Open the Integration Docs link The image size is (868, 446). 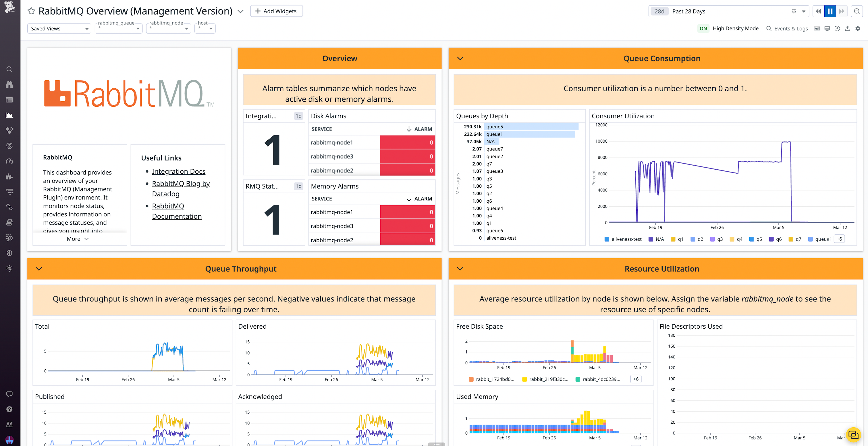coord(179,171)
